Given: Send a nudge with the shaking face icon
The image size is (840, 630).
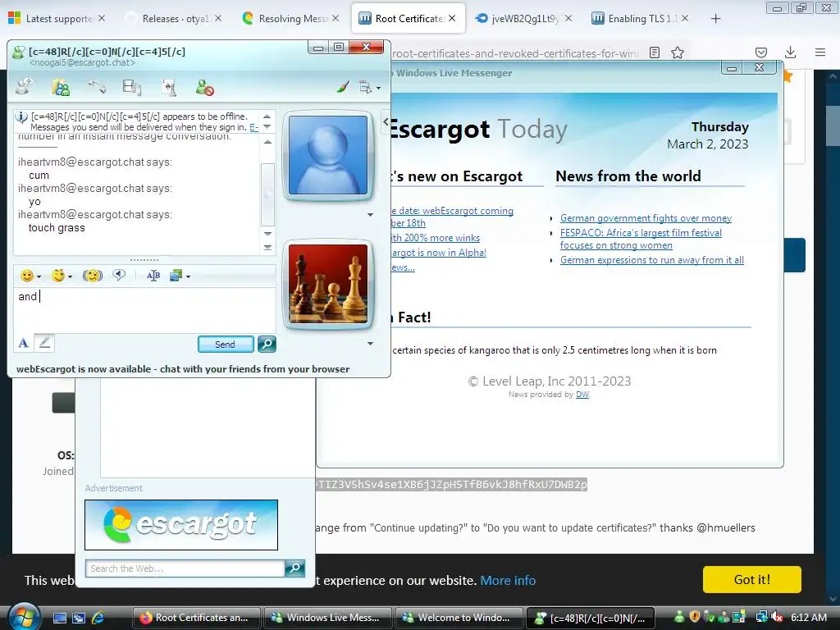Looking at the screenshot, I should click(x=92, y=276).
